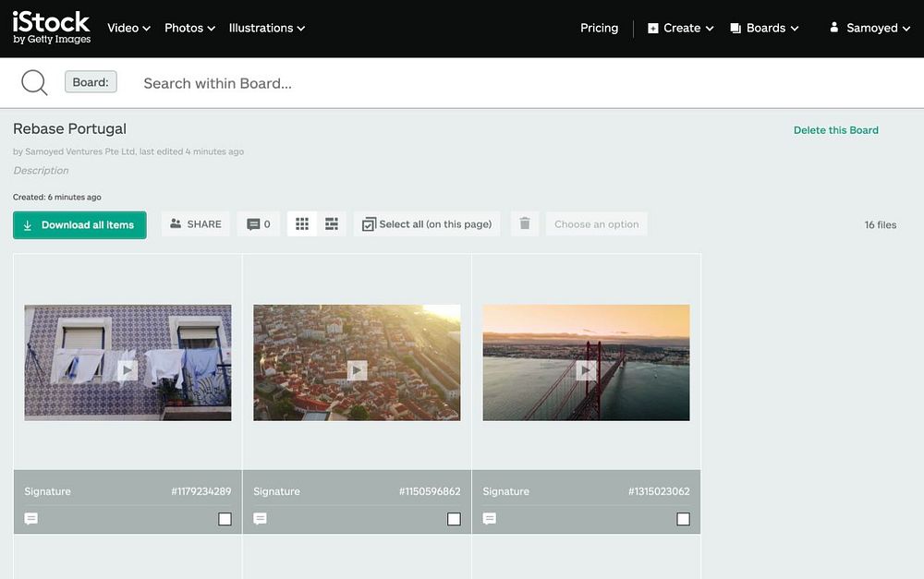Tick the checkbox for item #1150596862
The height and width of the screenshot is (579, 924).
[454, 519]
